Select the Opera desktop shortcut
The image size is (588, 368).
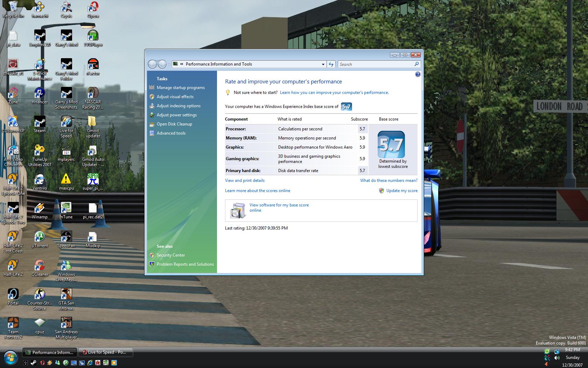93,9
